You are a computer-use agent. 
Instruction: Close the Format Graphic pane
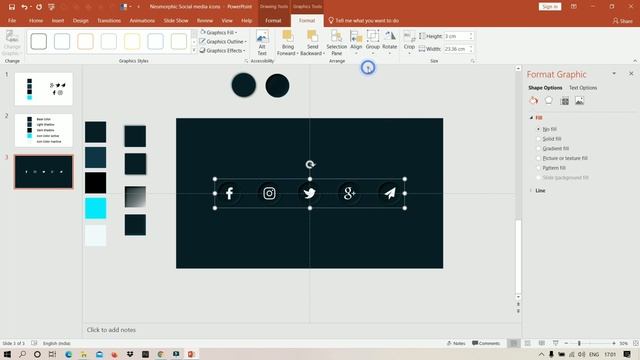pyautogui.click(x=631, y=73)
